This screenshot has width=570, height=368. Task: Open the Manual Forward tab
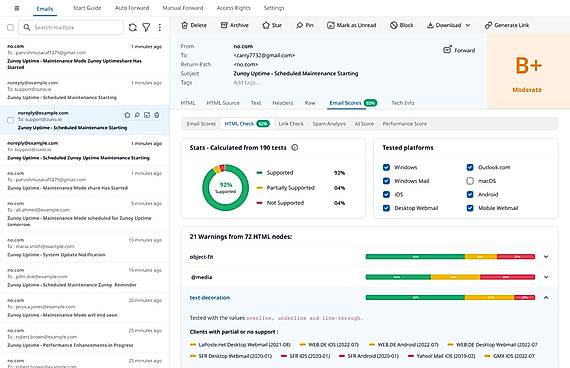183,8
